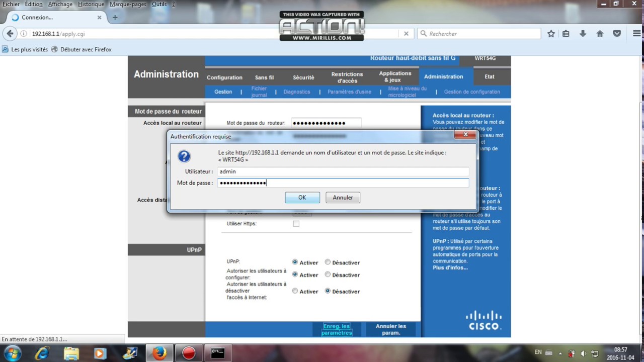Open the Affichage menu

60,4
